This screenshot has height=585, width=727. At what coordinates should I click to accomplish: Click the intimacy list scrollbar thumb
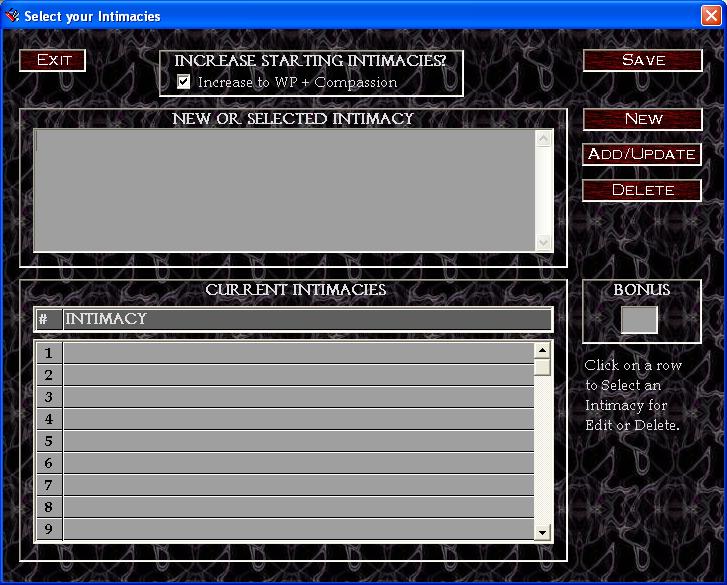click(542, 367)
